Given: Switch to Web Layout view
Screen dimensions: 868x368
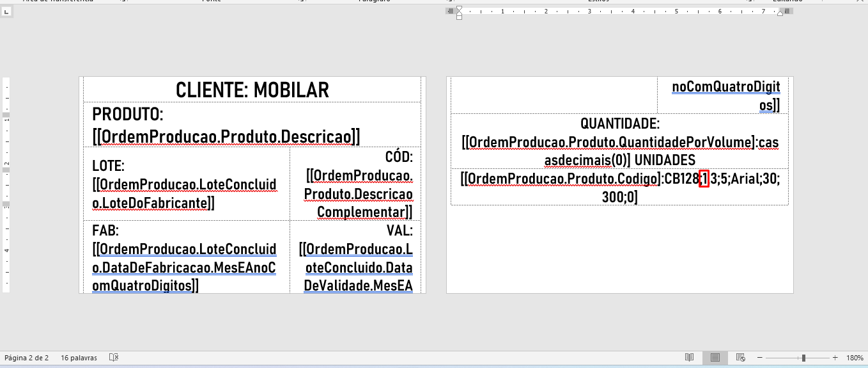Looking at the screenshot, I should tap(741, 358).
